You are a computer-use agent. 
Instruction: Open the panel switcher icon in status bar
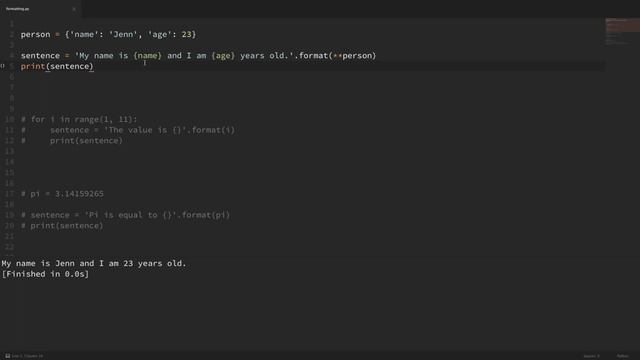point(7,356)
